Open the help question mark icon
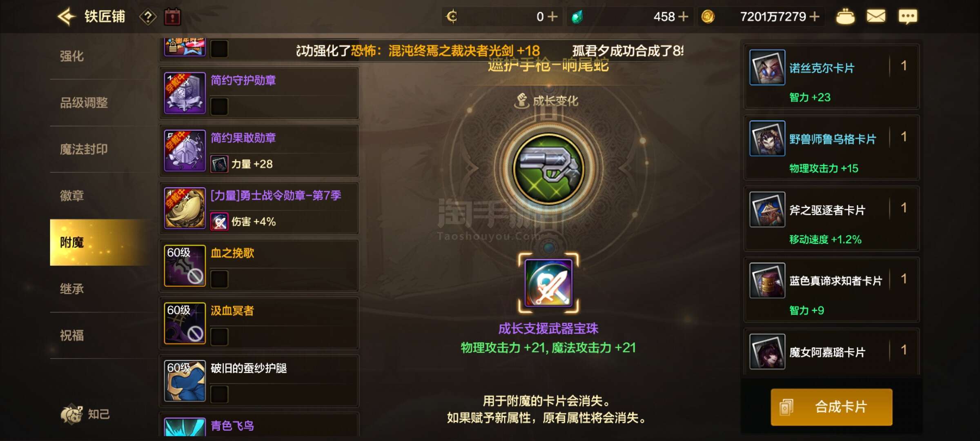Screen dimensions: 980x441 point(148,17)
